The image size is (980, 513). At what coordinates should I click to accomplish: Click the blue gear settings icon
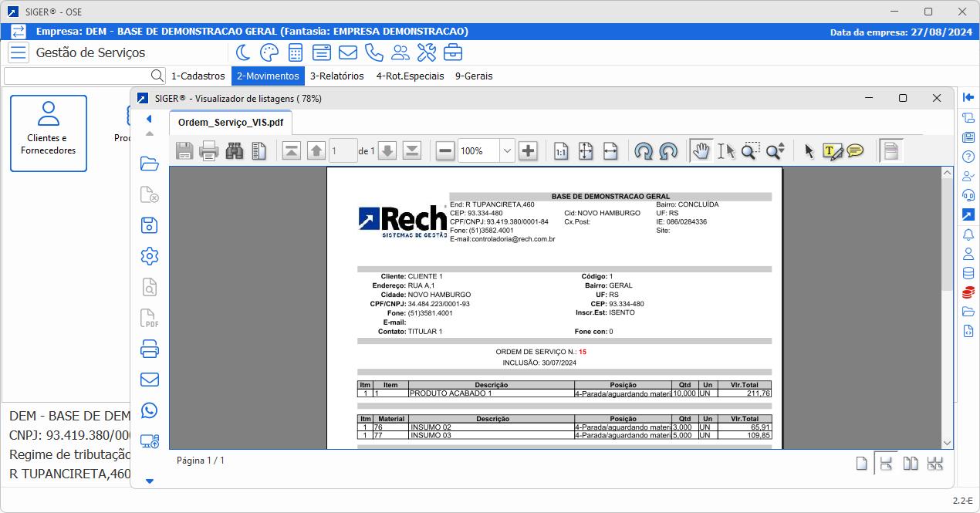(149, 256)
